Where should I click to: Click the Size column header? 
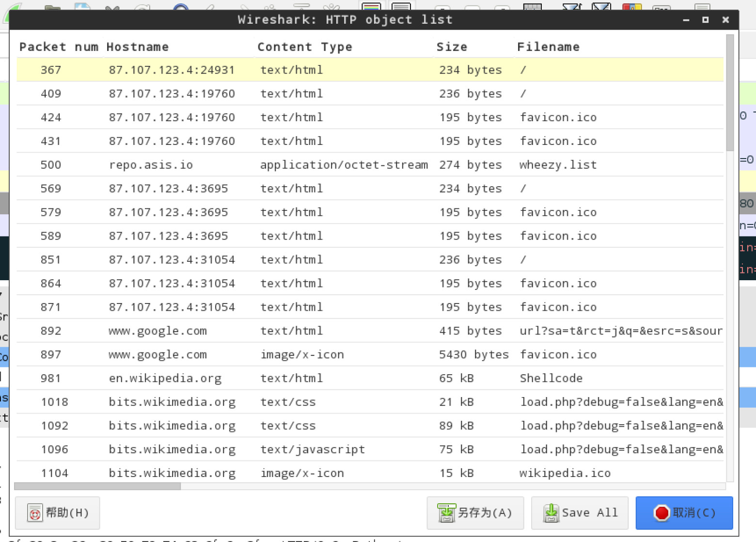click(x=452, y=47)
